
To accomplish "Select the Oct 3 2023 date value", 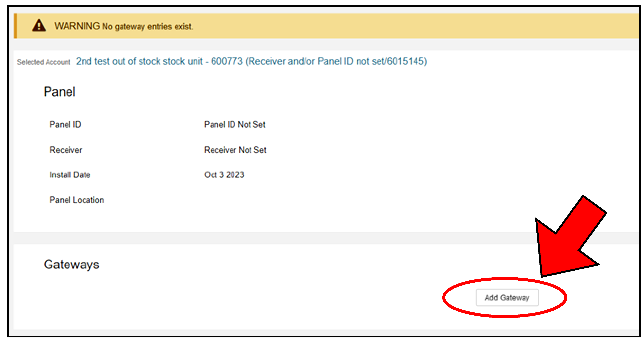I will [224, 175].
